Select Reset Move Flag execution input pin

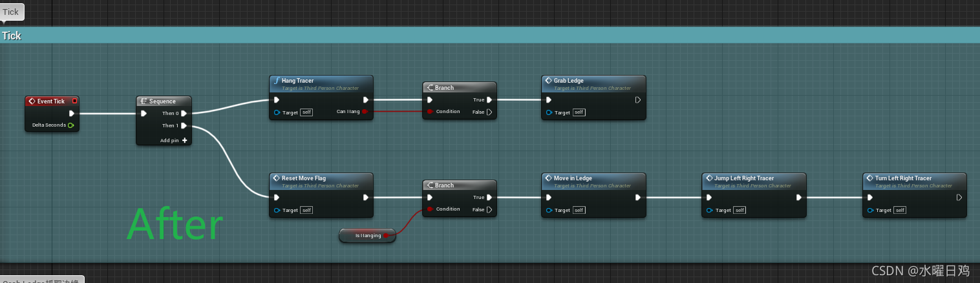point(277,197)
